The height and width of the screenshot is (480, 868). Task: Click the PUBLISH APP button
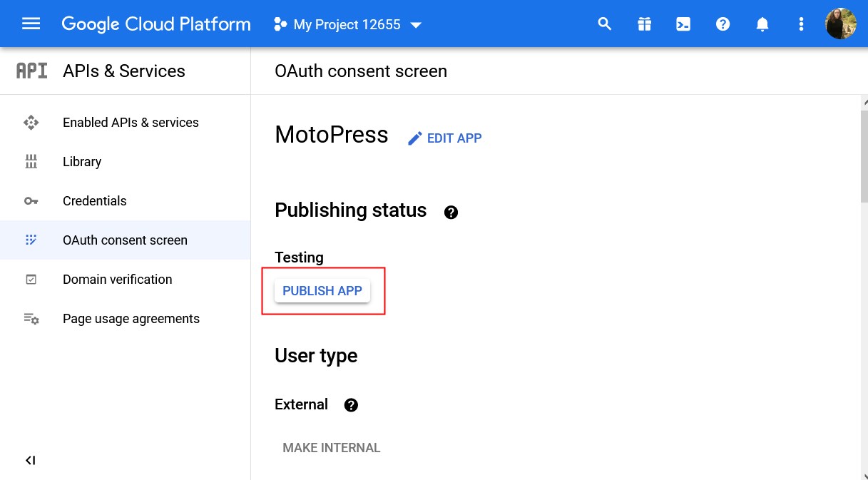point(322,291)
